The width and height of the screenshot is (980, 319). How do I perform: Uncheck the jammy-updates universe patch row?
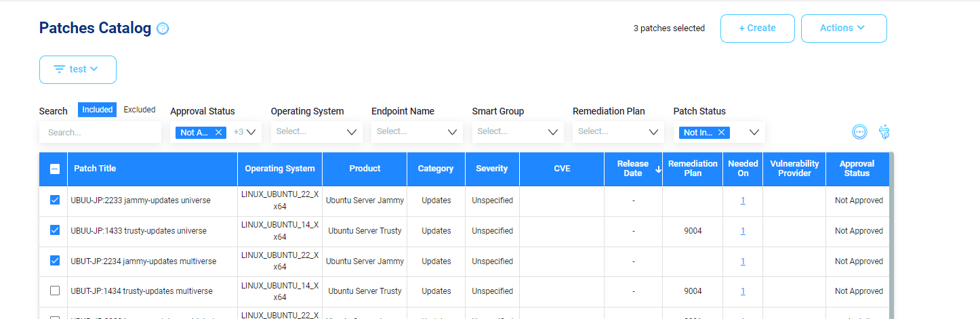click(x=55, y=200)
